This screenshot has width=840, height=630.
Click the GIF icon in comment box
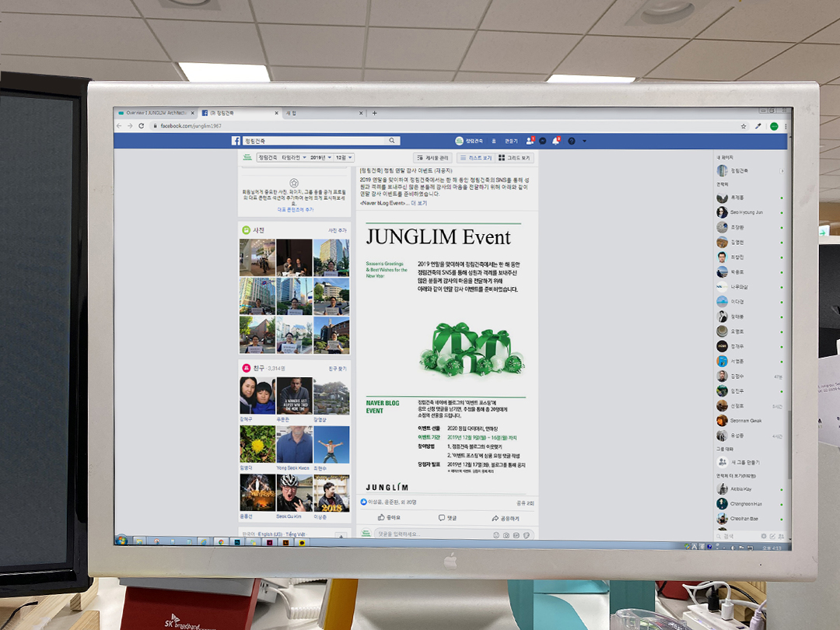[x=516, y=534]
